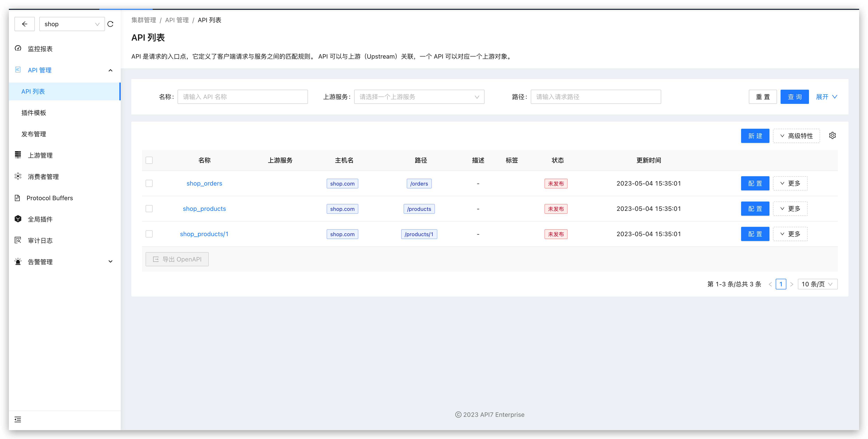Viewport: 868px width, 439px height.
Task: Click the API 管理 sidebar icon
Action: (18, 70)
